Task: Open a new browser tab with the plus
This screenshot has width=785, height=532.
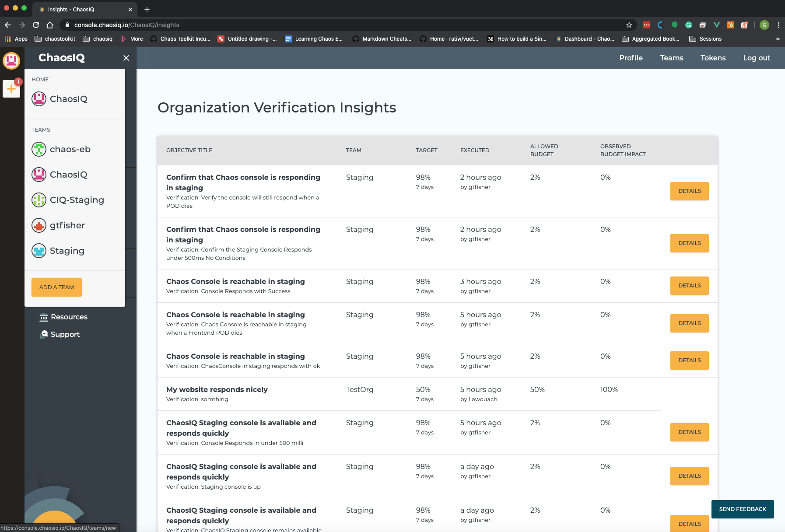Action: click(147, 9)
